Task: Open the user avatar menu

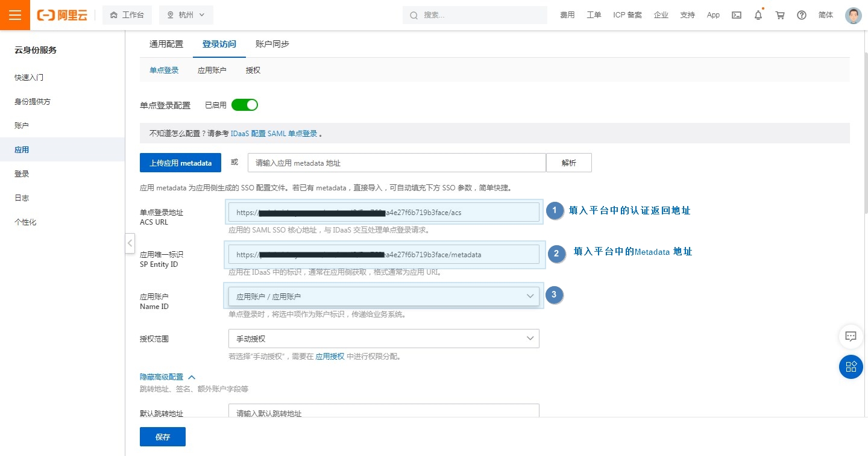Action: pos(853,15)
